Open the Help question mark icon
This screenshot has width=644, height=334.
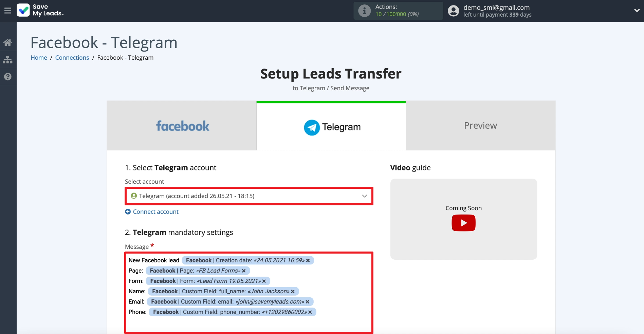[x=7, y=77]
